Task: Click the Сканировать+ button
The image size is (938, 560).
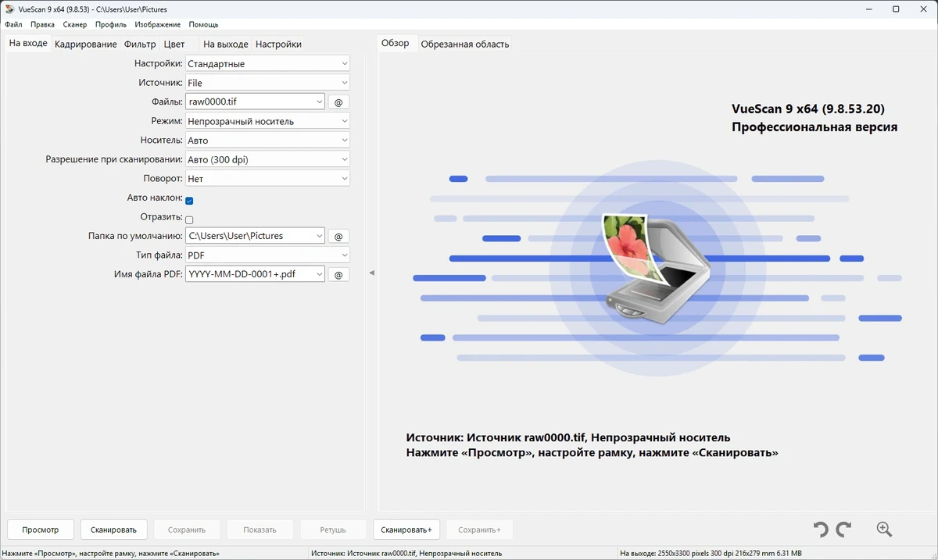Action: [406, 530]
